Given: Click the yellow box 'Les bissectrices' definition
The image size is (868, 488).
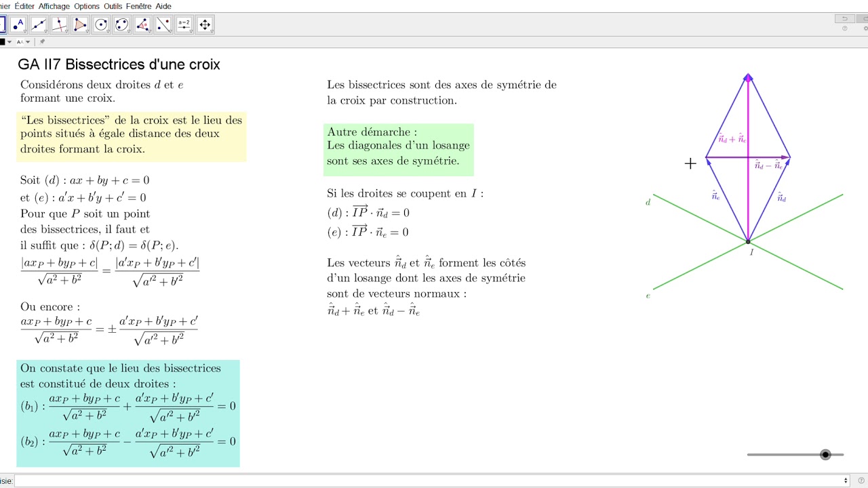Looking at the screenshot, I should point(132,136).
